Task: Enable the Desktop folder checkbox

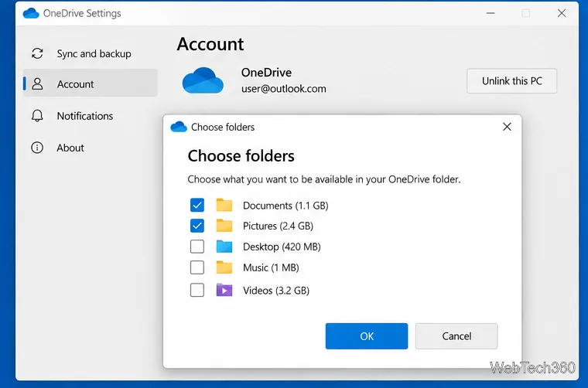Action: (x=197, y=247)
